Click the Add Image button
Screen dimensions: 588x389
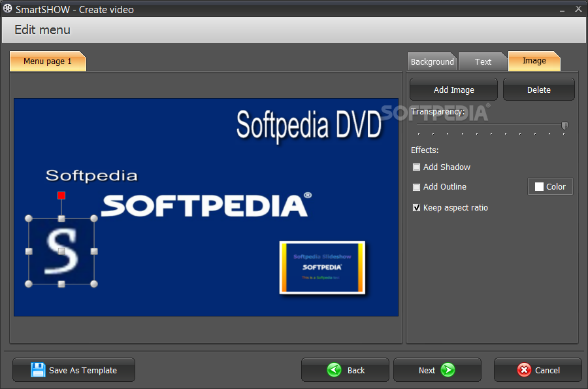click(454, 90)
